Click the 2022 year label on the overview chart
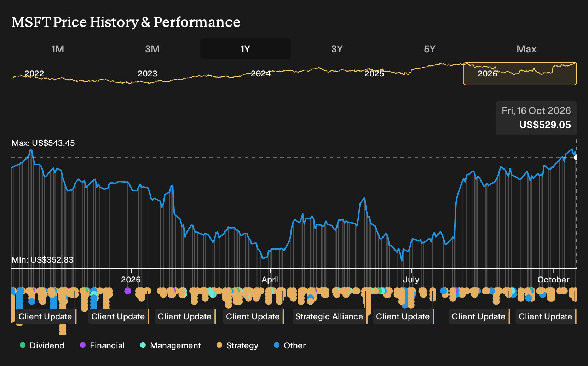The width and height of the screenshot is (588, 366). point(34,74)
